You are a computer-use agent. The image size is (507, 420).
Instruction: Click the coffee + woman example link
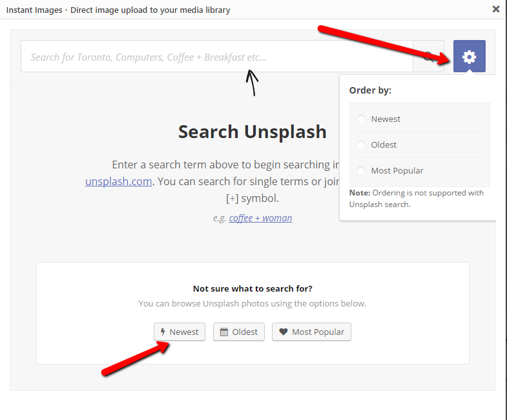261,218
